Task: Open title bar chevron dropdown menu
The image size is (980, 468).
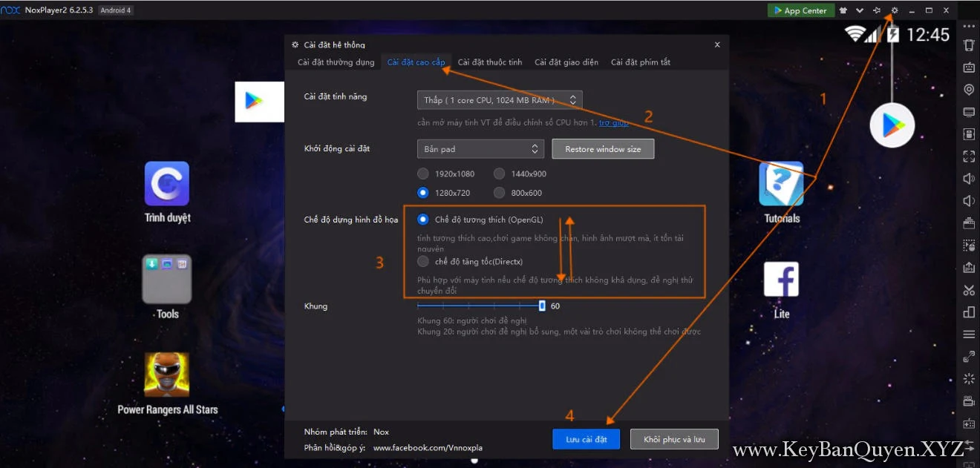Action: 860,10
